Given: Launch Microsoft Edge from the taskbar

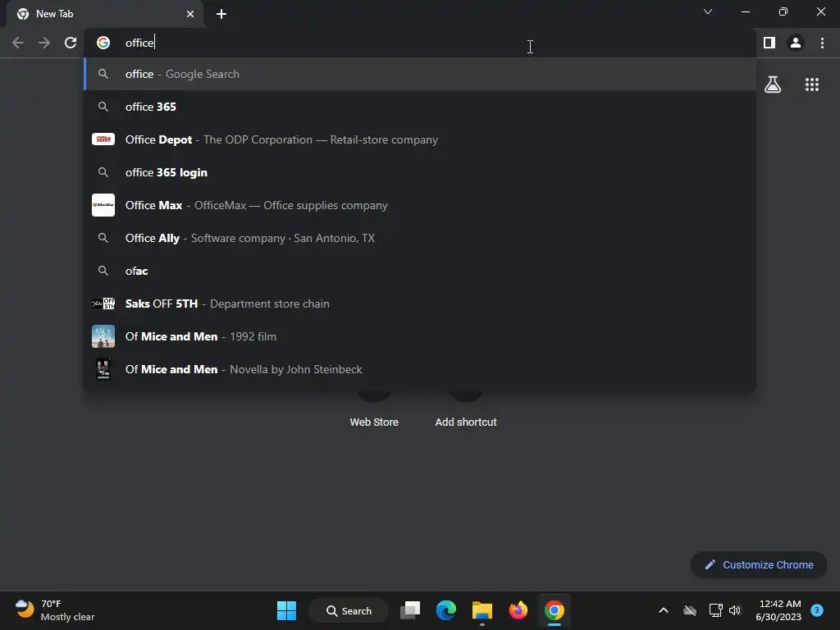Looking at the screenshot, I should click(445, 610).
